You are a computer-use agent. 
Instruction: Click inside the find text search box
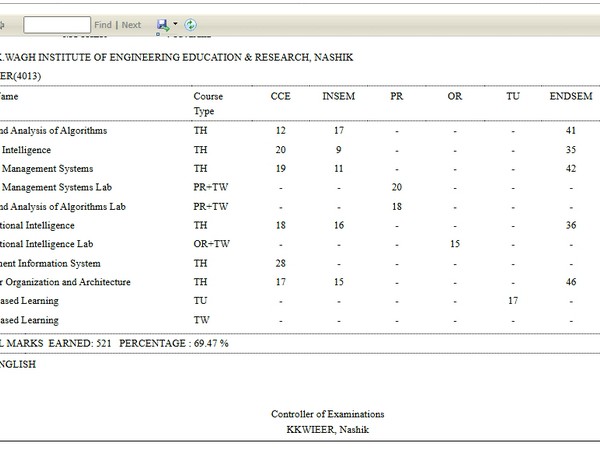56,24
